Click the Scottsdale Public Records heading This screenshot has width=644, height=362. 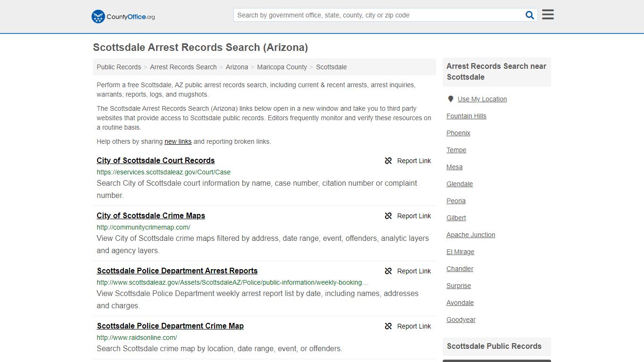[x=494, y=346]
